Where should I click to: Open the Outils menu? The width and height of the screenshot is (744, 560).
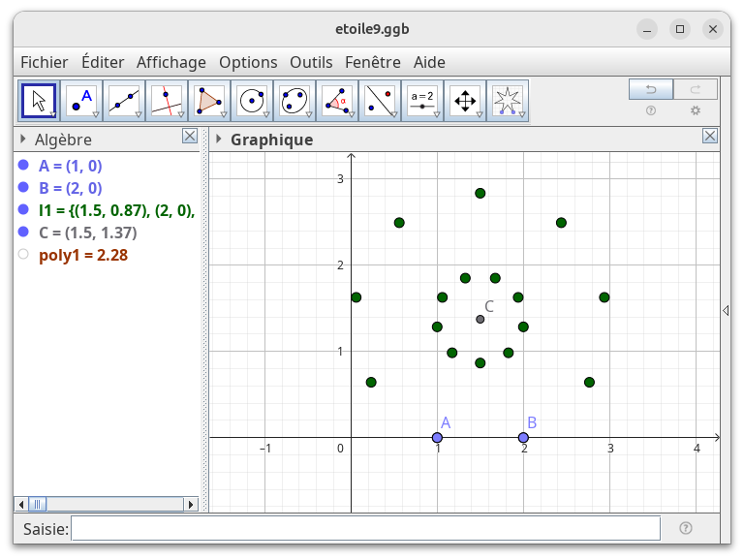pyautogui.click(x=311, y=62)
